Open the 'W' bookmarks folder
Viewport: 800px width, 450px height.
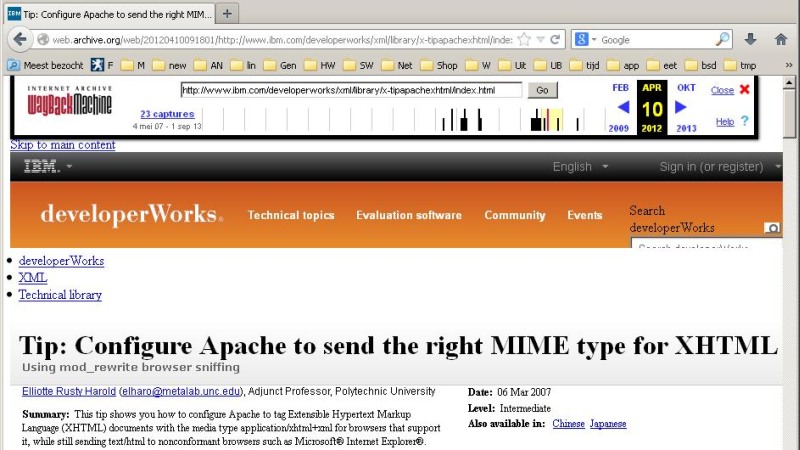point(479,65)
